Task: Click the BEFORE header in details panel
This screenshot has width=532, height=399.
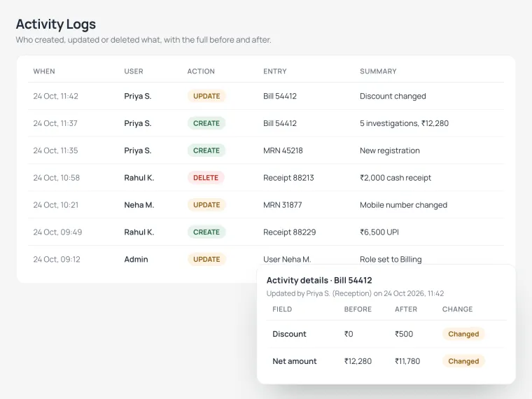Action: (x=358, y=309)
